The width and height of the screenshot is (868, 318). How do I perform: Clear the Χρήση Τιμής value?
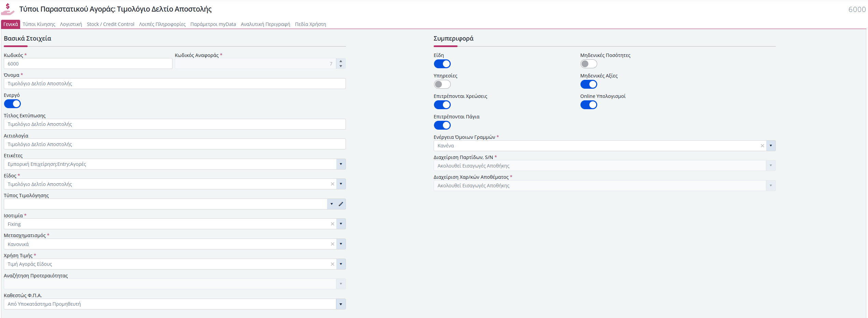pyautogui.click(x=332, y=264)
